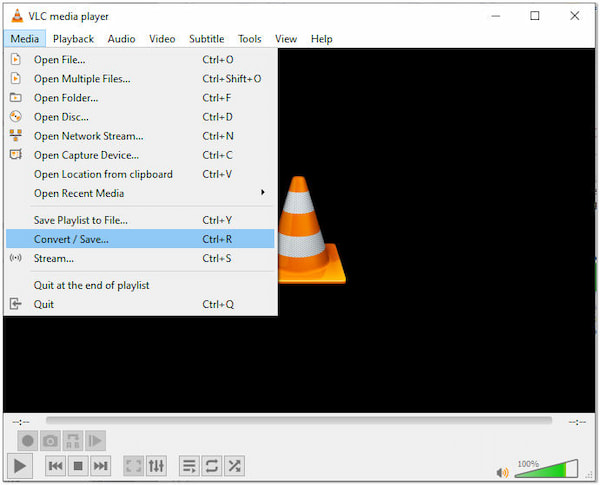Step forward frame by frame
Image resolution: width=600 pixels, height=485 pixels.
click(x=95, y=441)
